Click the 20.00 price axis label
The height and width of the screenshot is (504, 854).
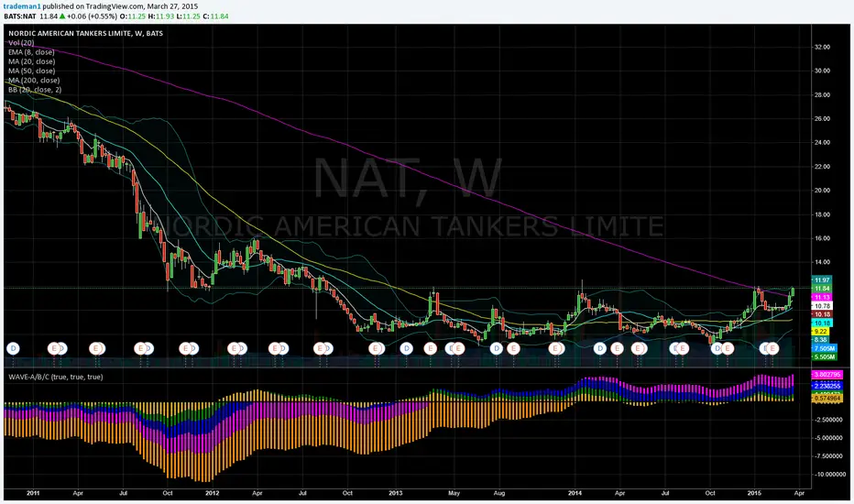(x=822, y=191)
